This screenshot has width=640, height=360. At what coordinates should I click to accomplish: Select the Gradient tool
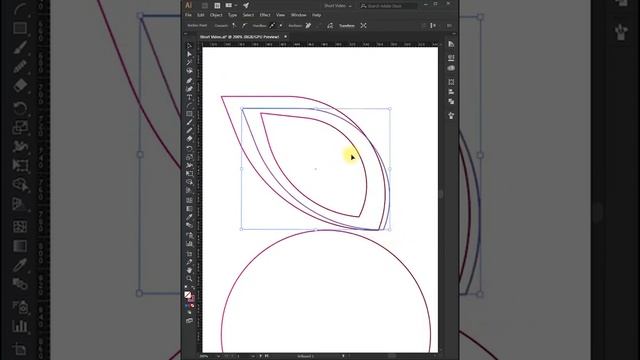point(189,209)
